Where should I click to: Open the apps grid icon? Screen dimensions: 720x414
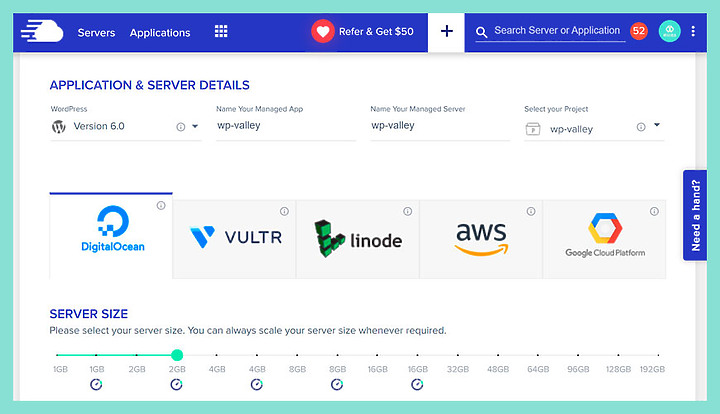[221, 31]
